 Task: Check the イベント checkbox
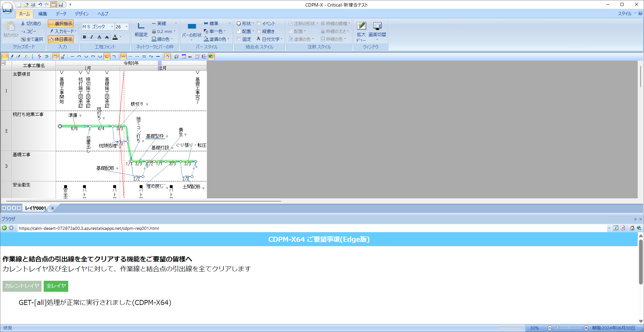(x=259, y=23)
